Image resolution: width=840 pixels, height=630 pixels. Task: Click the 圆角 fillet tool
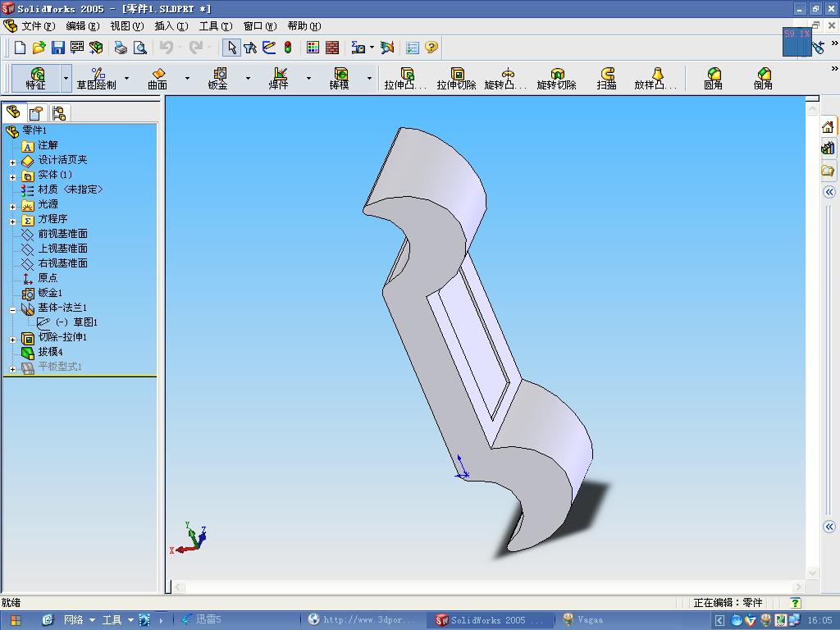[x=713, y=79]
